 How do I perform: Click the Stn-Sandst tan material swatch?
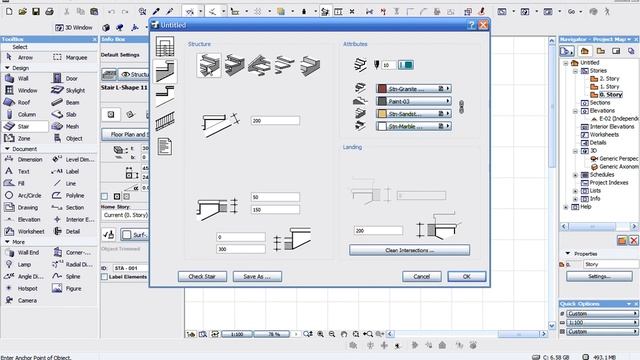coord(382,114)
